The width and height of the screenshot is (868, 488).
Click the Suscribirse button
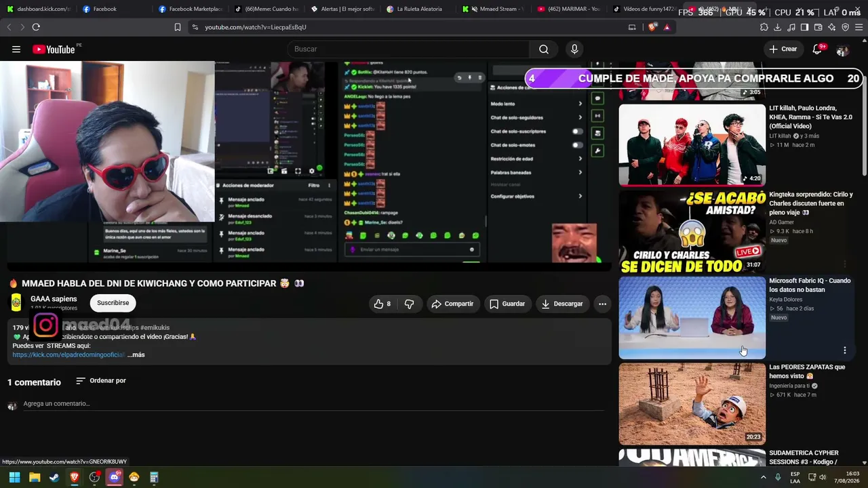113,303
